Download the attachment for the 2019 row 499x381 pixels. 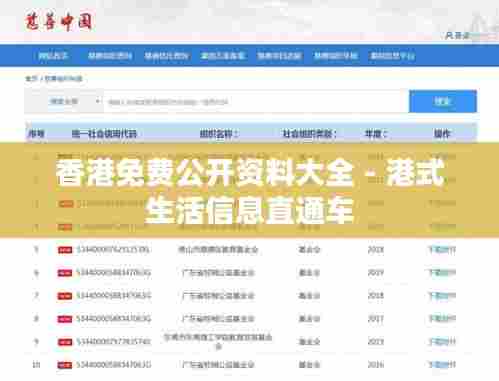pyautogui.click(x=442, y=273)
